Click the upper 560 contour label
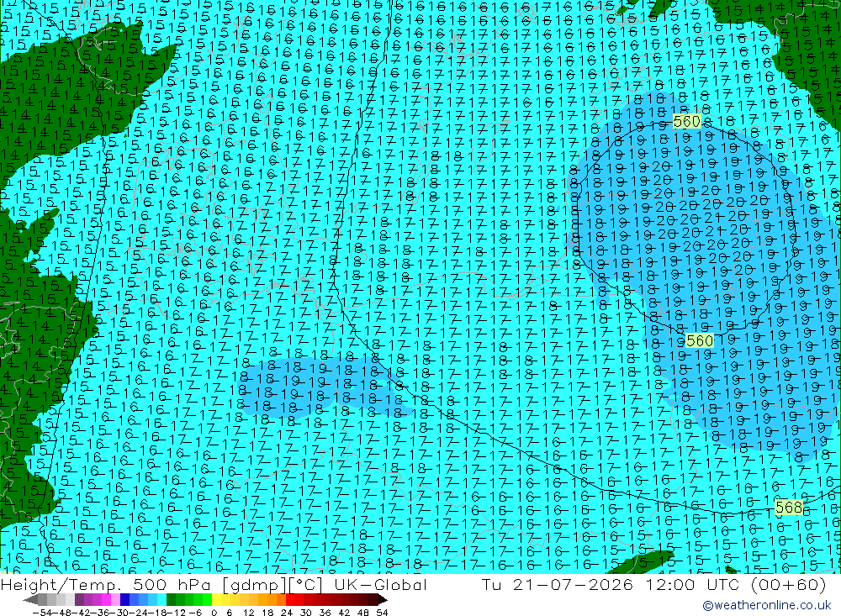Screen dimensions: 841x616 686,122
